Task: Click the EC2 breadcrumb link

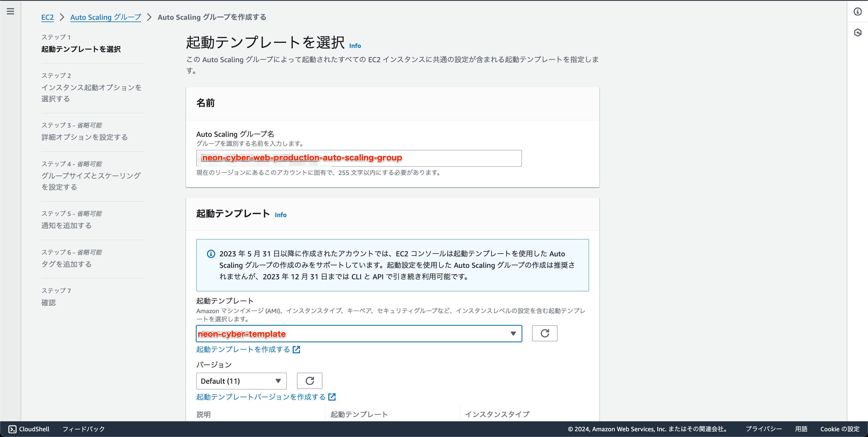Action: tap(48, 17)
